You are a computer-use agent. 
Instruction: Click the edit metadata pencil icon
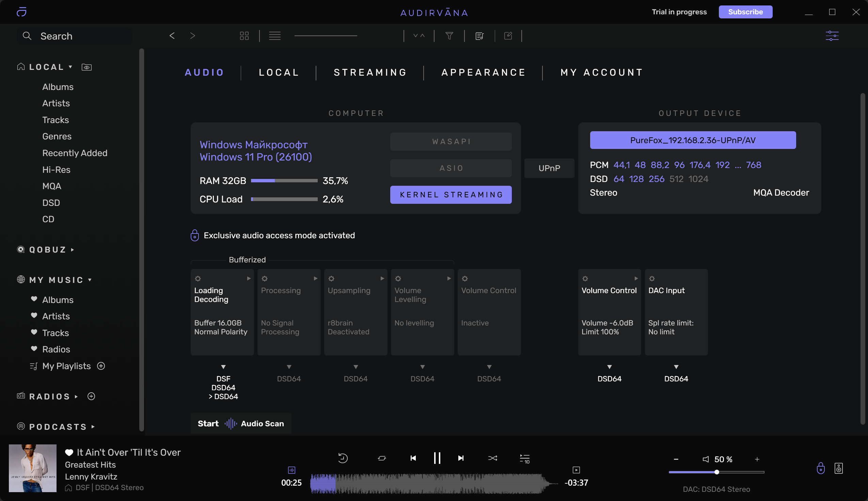click(508, 35)
